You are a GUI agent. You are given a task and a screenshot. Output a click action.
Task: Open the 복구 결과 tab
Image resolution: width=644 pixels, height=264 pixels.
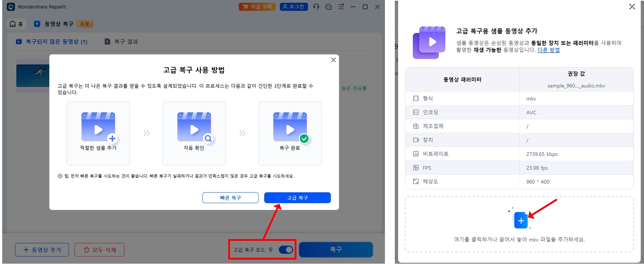click(121, 42)
